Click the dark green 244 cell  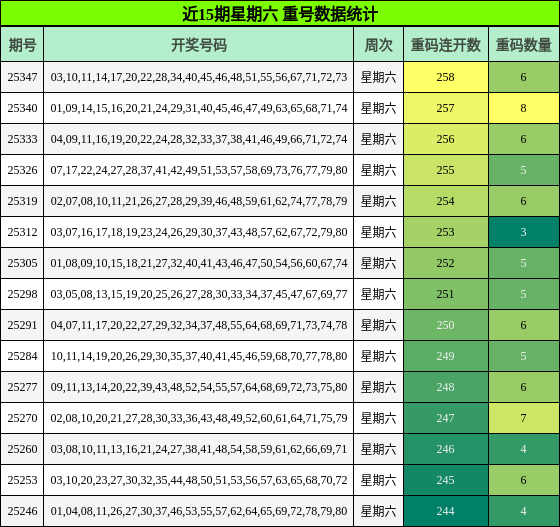(446, 511)
